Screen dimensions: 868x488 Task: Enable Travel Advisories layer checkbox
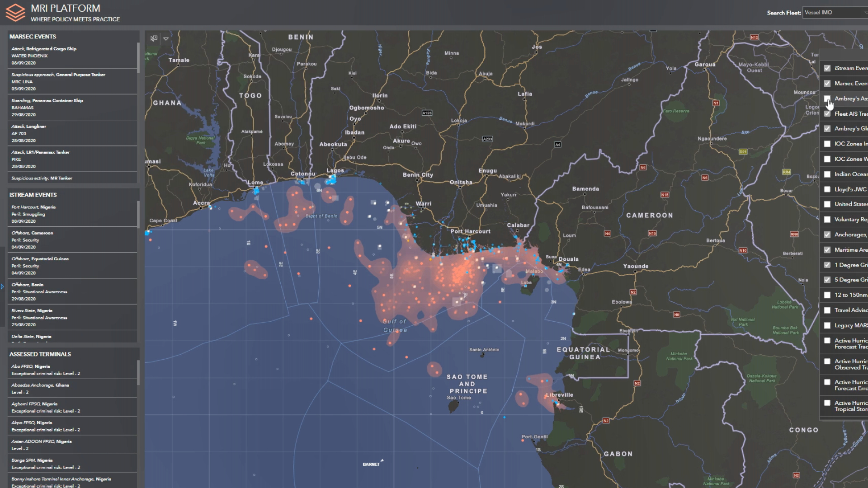coord(827,310)
